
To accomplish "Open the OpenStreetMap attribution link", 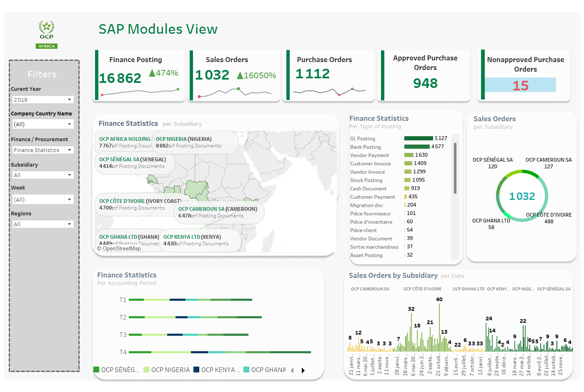I will coord(119,249).
